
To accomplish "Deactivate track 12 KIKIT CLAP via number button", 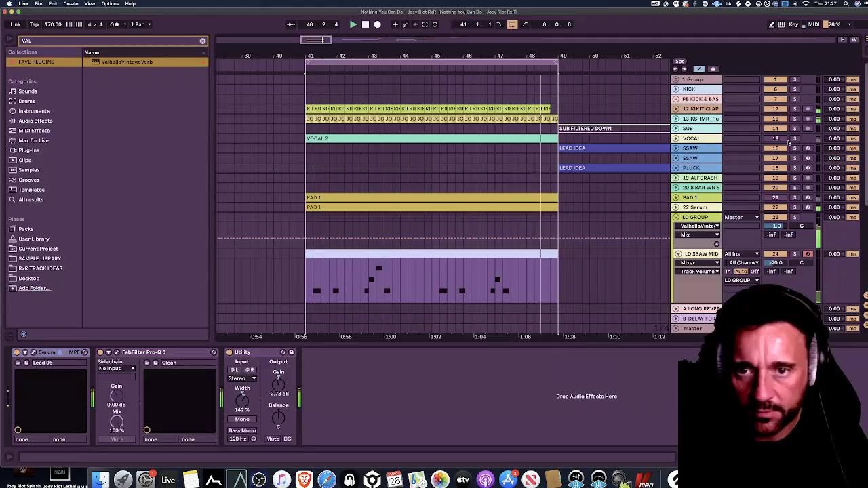I will pyautogui.click(x=775, y=109).
